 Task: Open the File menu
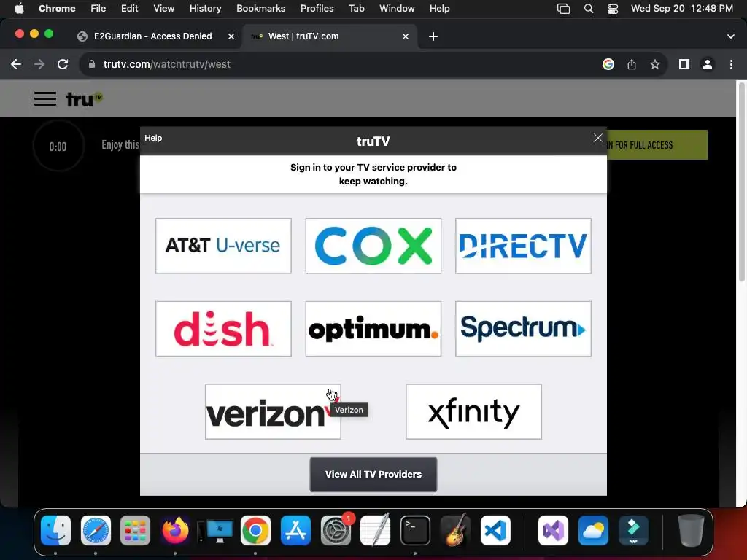tap(98, 9)
